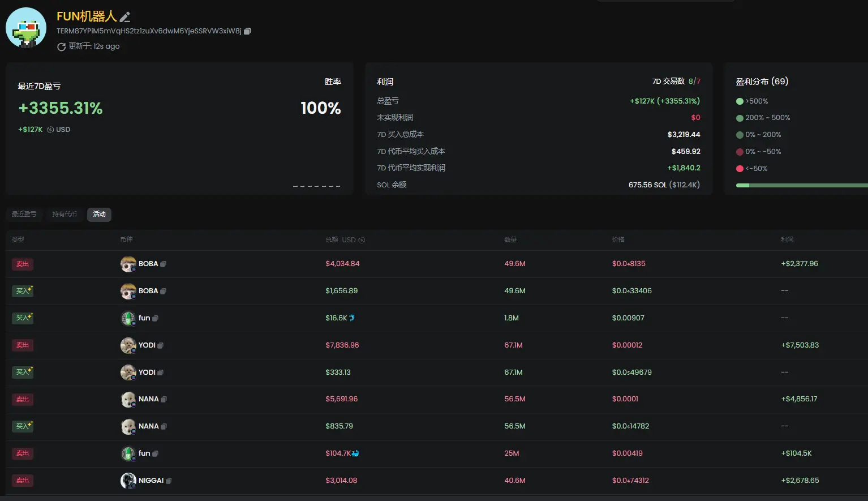Click the dolphin icon next to $16.6K

(352, 318)
